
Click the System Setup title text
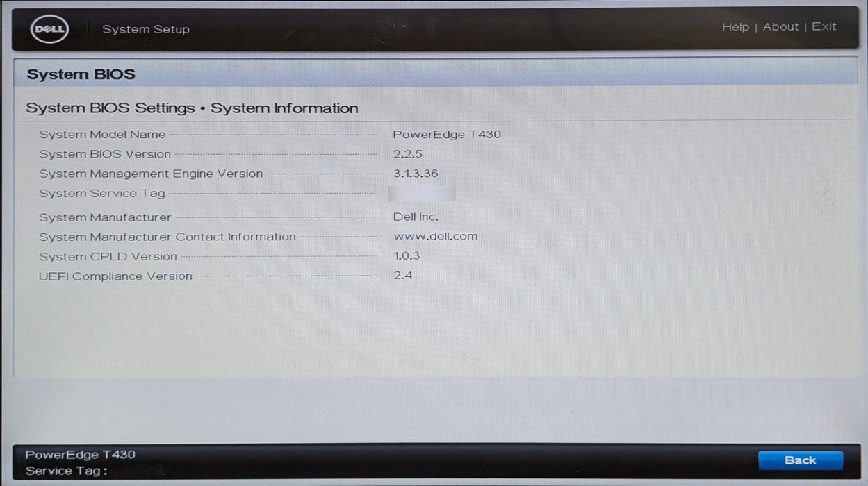146,29
